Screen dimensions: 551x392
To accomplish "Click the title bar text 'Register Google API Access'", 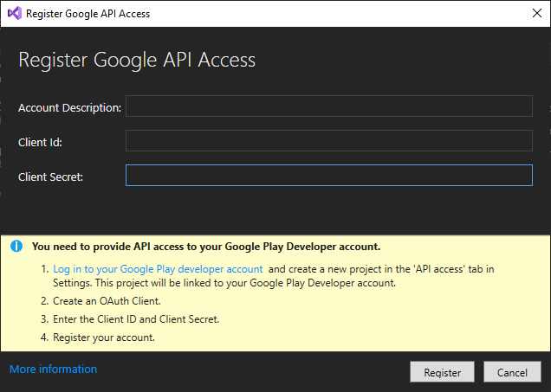I will coord(88,14).
